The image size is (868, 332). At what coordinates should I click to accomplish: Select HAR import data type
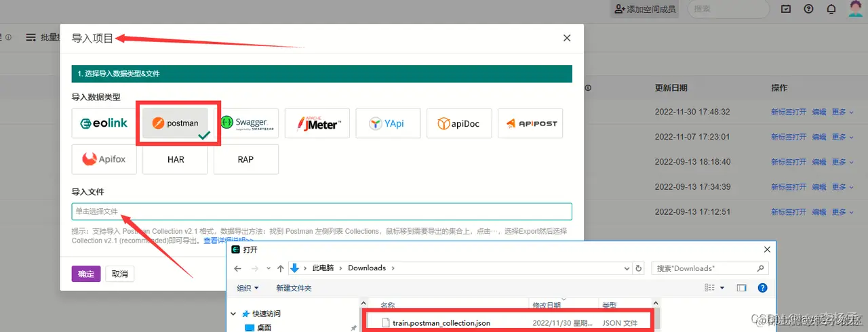[176, 160]
